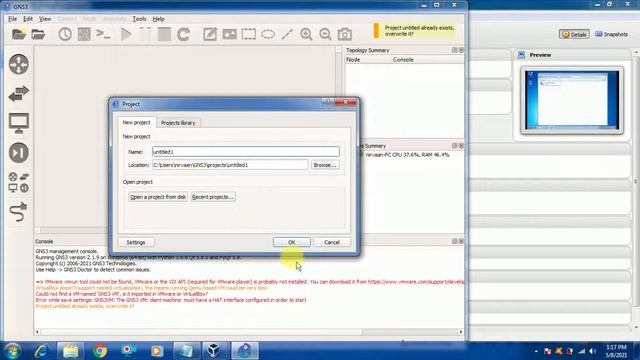640x360 pixels.
Task: Close the Servers Summary panel
Action: point(461,146)
